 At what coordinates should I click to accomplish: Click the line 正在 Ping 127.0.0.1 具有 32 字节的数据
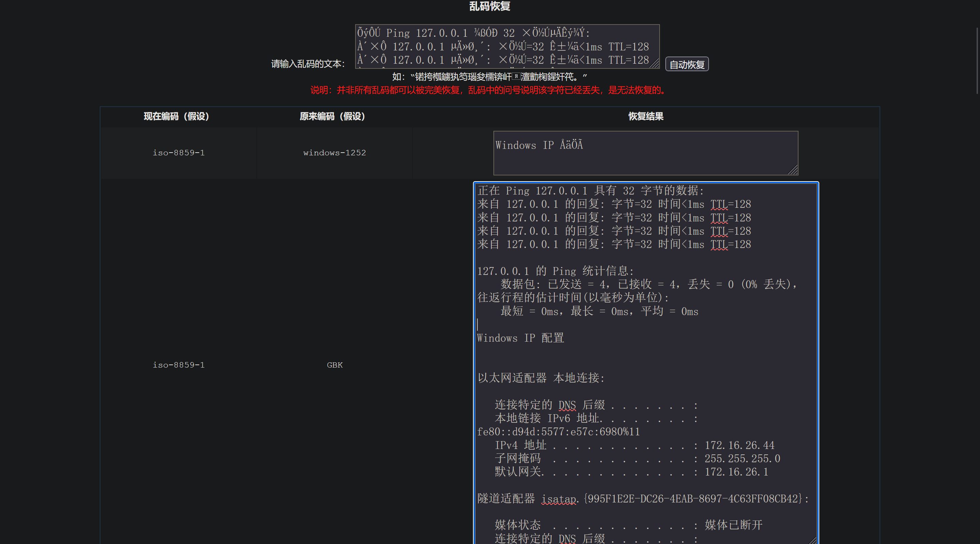pos(590,190)
